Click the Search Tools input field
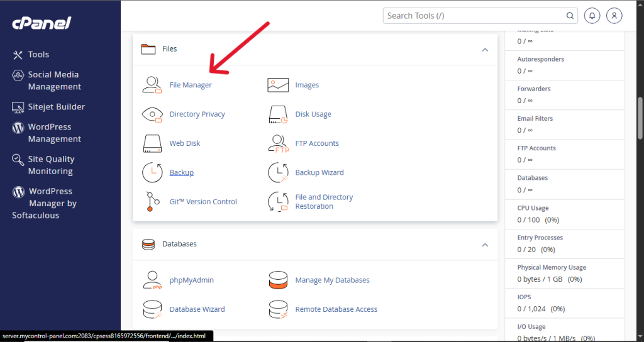Viewport: 644px width, 342px height. (480, 16)
